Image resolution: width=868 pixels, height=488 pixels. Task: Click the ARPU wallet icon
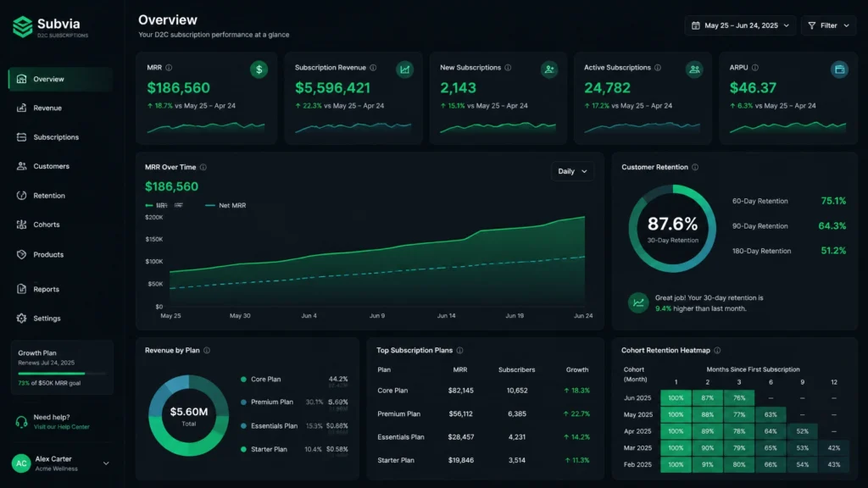coord(839,69)
